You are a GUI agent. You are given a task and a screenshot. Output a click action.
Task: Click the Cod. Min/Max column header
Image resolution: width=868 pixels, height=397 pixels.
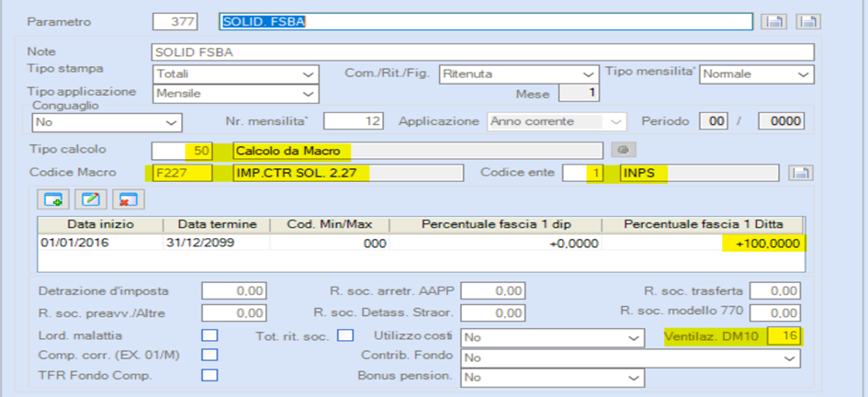[330, 224]
